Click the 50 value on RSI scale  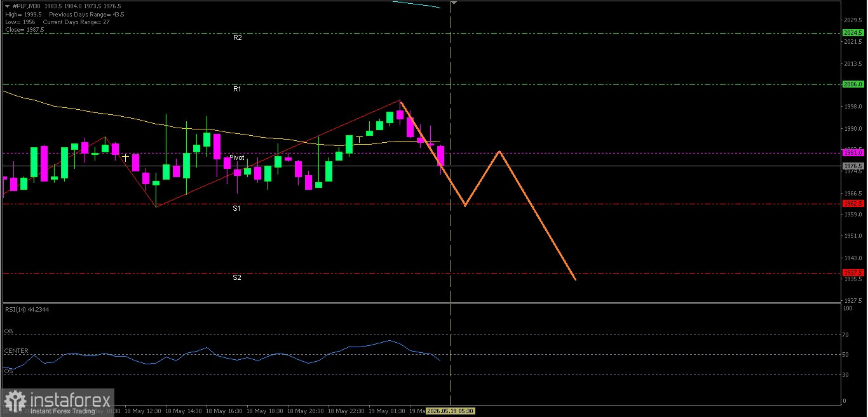[846, 355]
